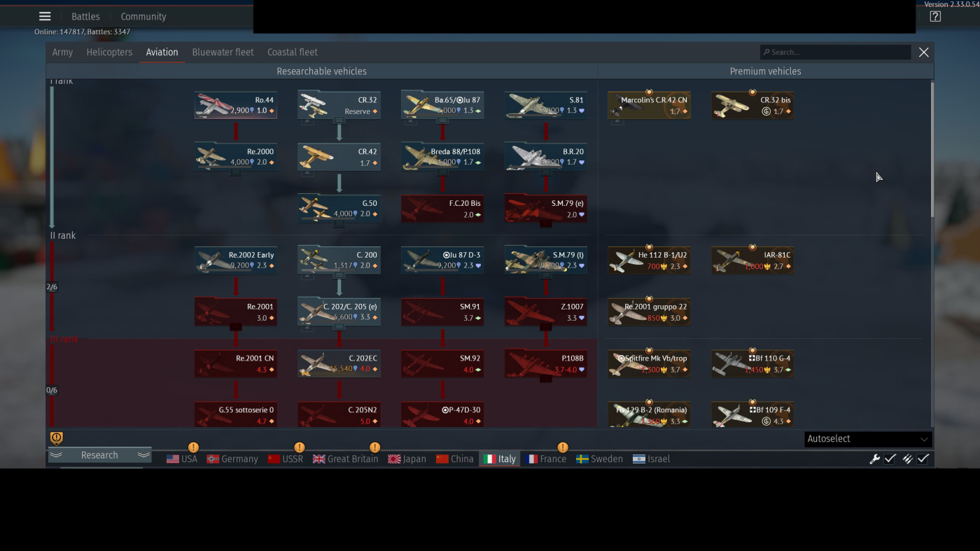
Task: Select the locked Z.1007 bomber
Action: pyautogui.click(x=546, y=312)
